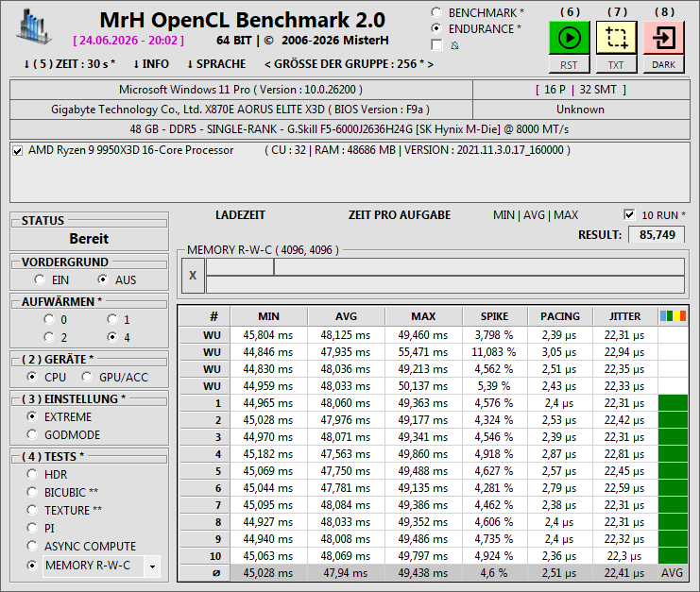Screen dimensions: 700x592
Task: Click green status swatch for run 10
Action: 673,556
